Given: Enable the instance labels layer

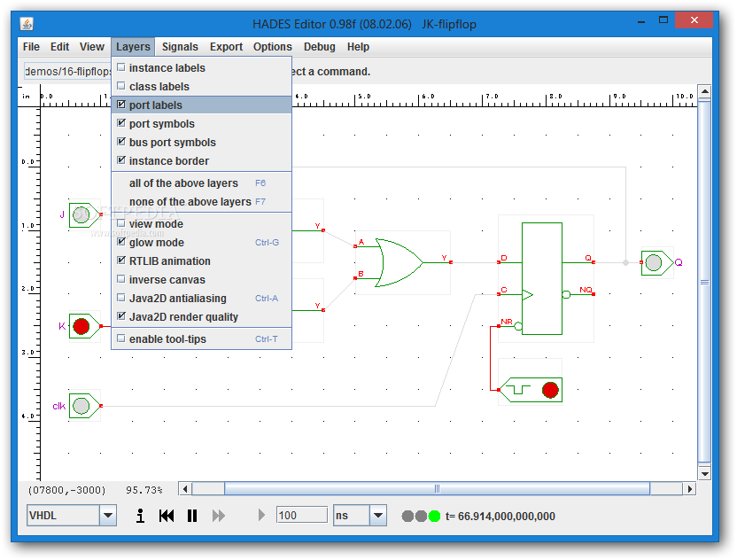Looking at the screenshot, I should pos(201,67).
